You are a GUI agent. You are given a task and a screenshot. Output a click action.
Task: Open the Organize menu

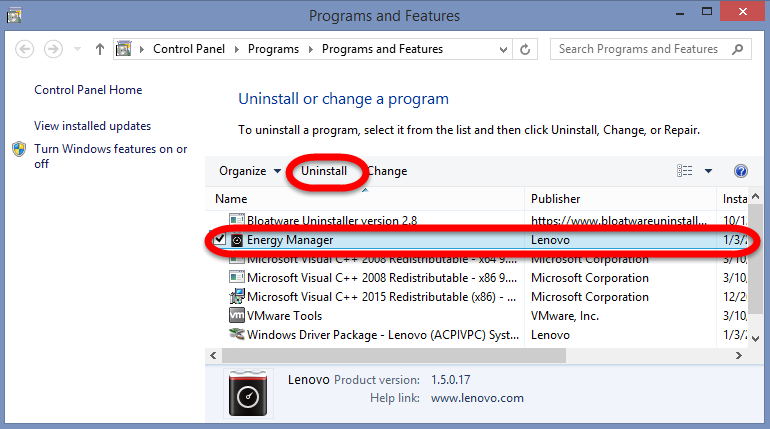[x=250, y=171]
